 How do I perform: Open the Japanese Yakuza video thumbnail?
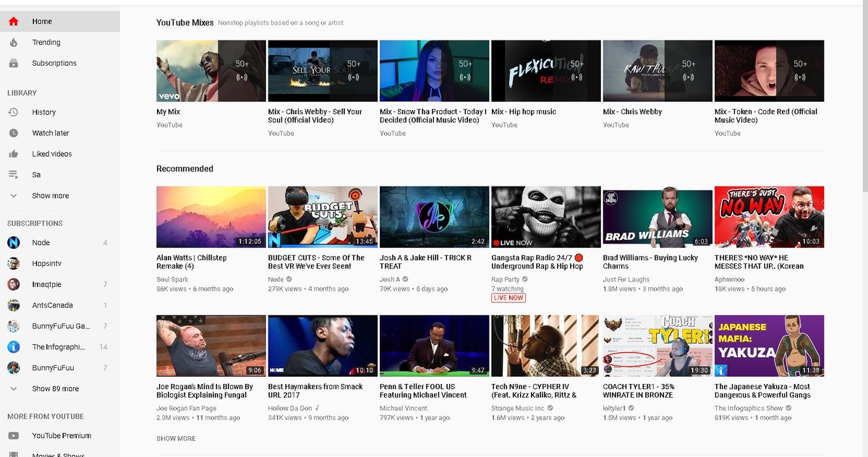point(770,346)
